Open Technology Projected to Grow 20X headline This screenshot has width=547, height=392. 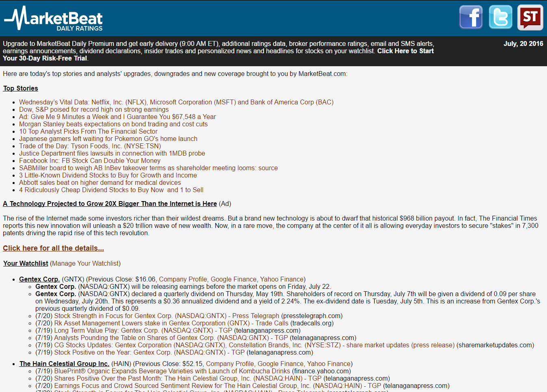pos(110,204)
